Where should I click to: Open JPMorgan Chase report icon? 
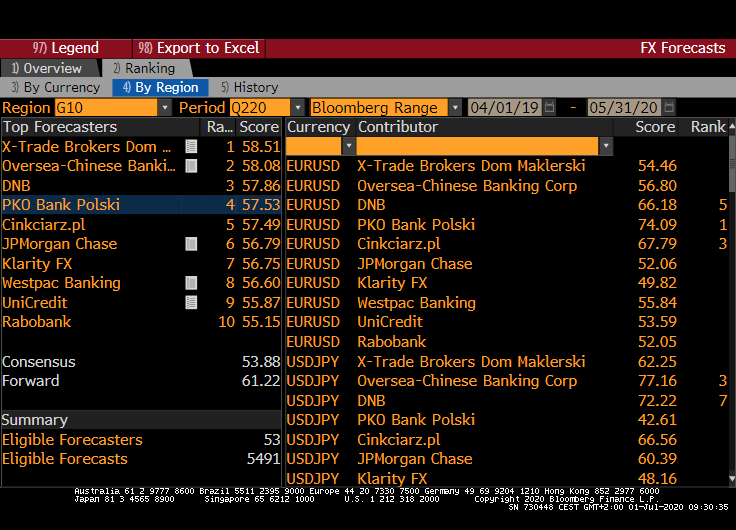[x=191, y=244]
